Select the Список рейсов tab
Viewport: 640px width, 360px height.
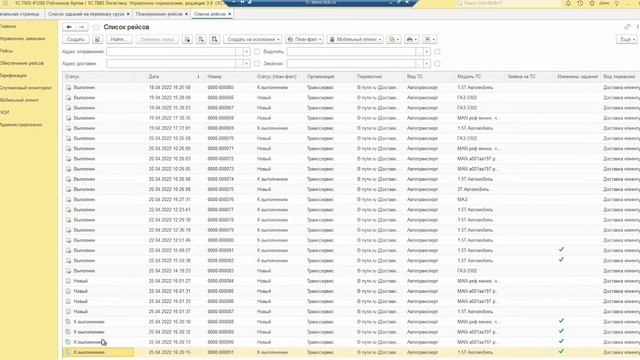tap(210, 14)
